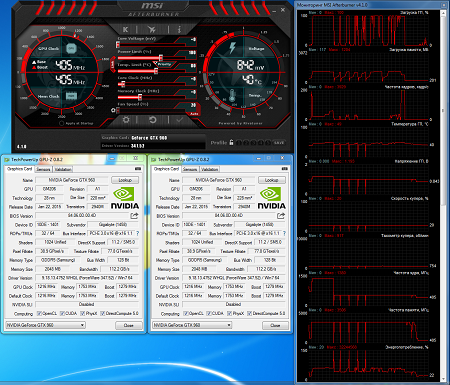
Task: Click the Temp. Limit slider handle
Action: click(x=156, y=71)
